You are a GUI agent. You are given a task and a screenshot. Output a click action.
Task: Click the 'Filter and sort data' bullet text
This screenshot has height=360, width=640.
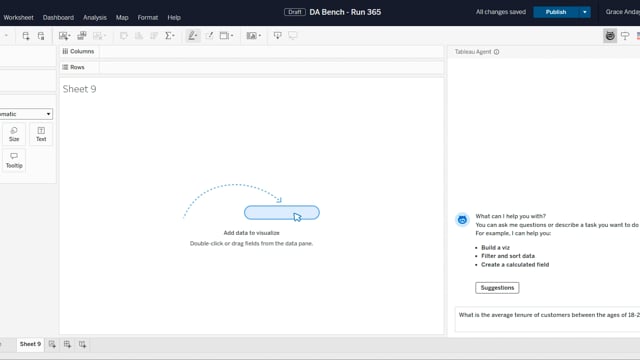(x=508, y=256)
